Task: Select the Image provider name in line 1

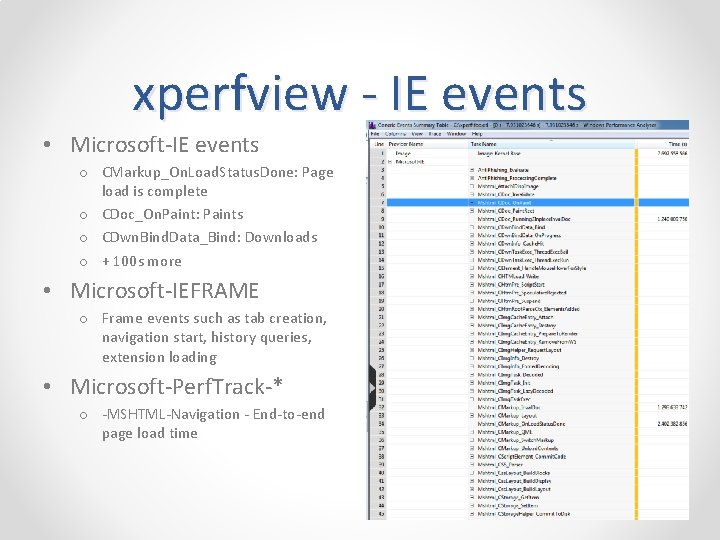Action: pyautogui.click(x=403, y=153)
